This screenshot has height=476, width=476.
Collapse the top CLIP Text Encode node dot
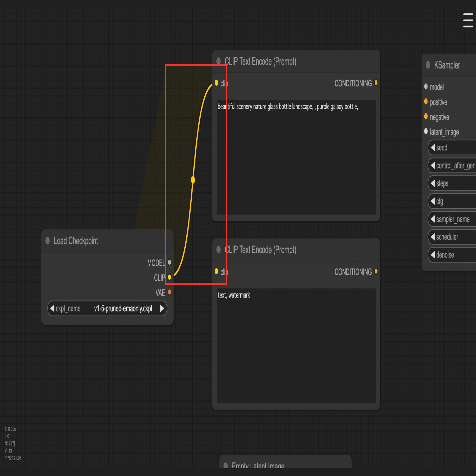(x=218, y=61)
